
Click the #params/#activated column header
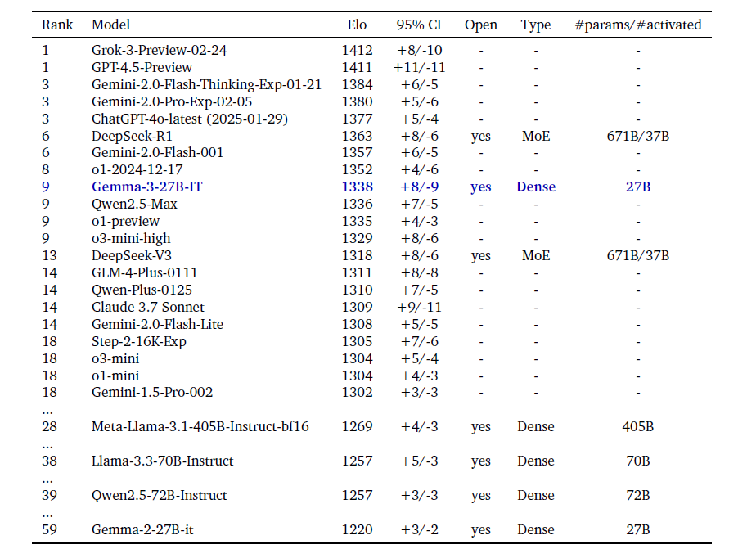click(x=638, y=25)
